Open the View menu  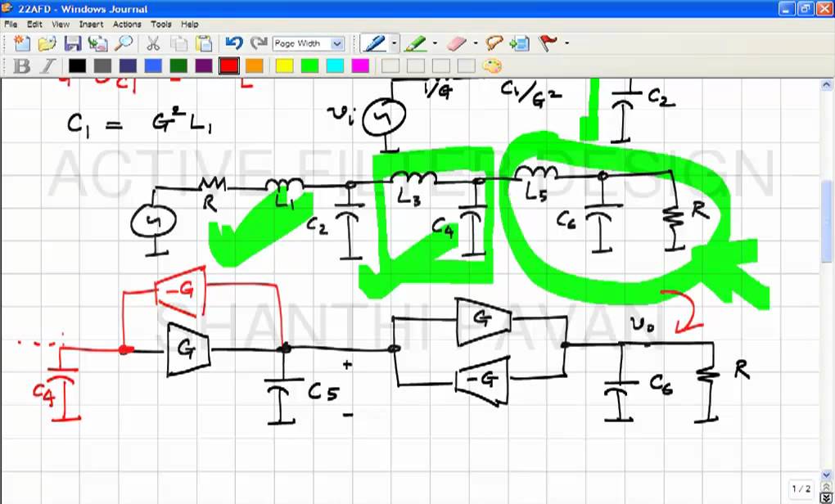(61, 24)
